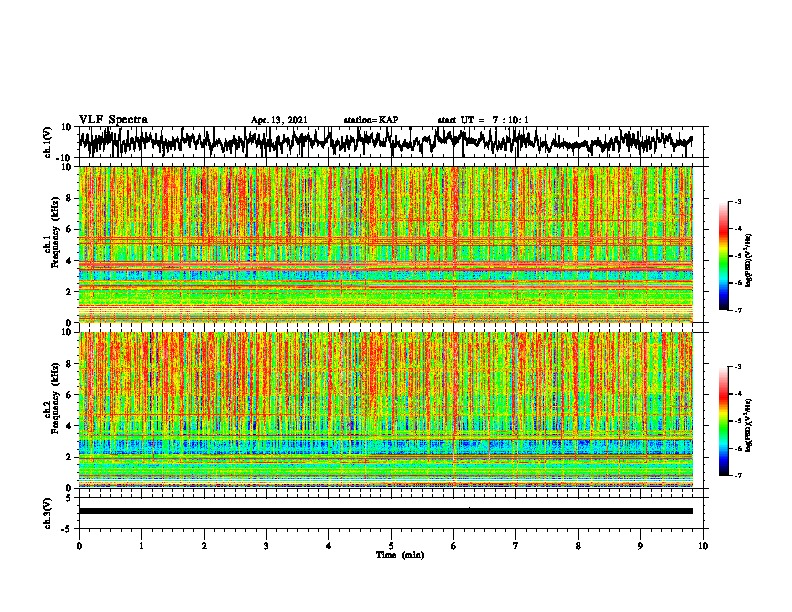
Task: Click the ch.1 spectrogram panel
Action: click(x=385, y=244)
